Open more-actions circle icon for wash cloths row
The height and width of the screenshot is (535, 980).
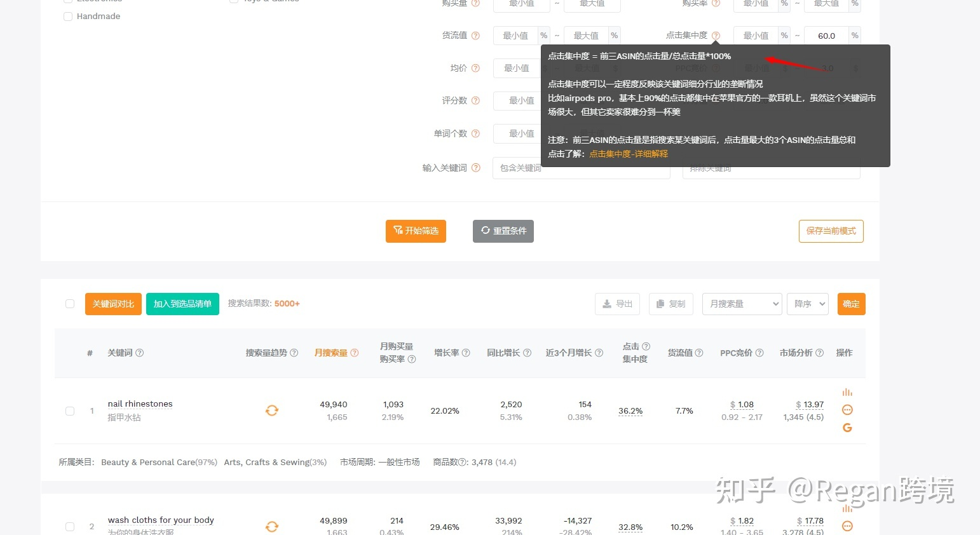pos(847,526)
